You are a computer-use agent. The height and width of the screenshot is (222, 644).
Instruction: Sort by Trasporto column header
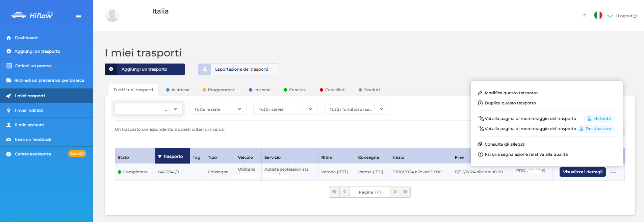[x=173, y=156]
